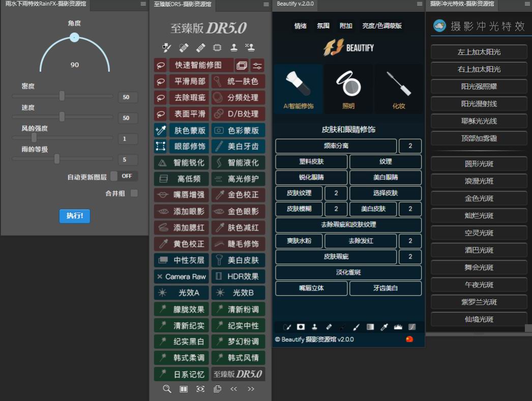Open the 摄影冲光特效 panel flyout menu
Image resolution: width=532 pixels, height=401 pixels.
pyautogui.click(x=527, y=4)
